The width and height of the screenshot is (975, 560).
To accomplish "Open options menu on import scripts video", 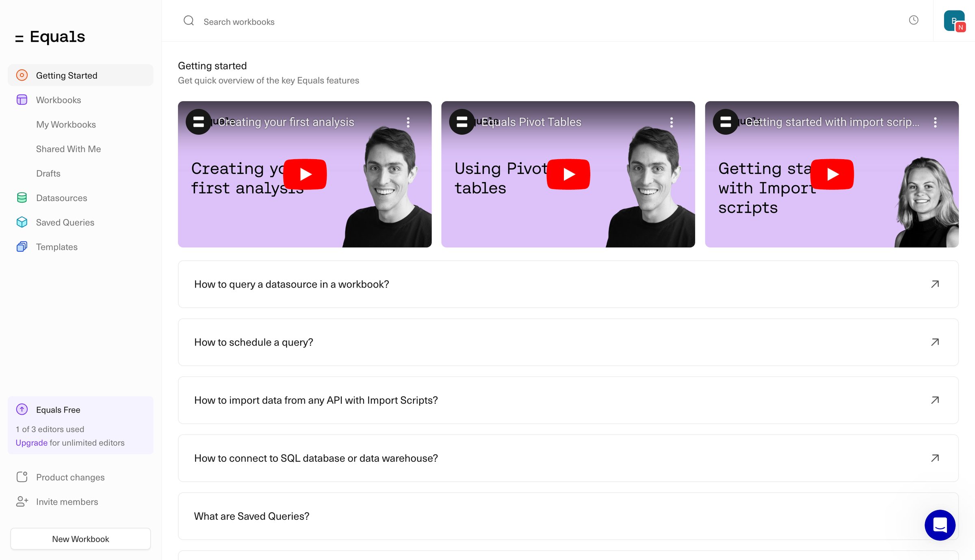I will (935, 122).
